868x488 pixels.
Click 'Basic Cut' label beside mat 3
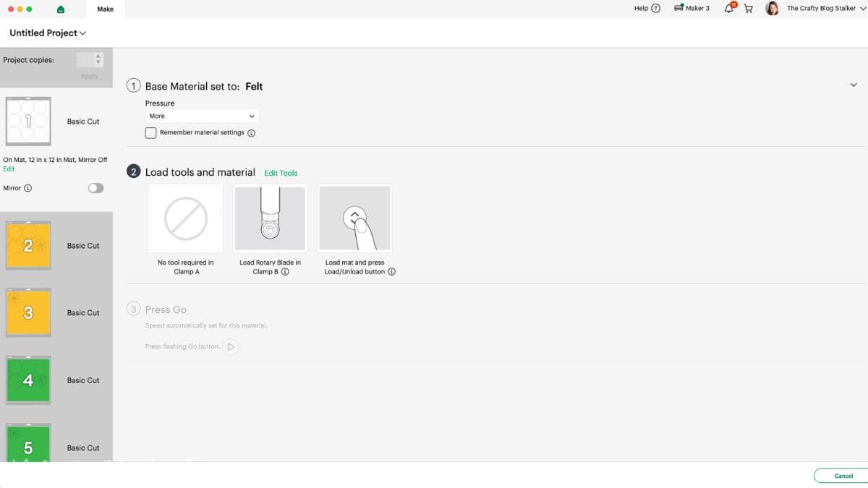coord(83,313)
